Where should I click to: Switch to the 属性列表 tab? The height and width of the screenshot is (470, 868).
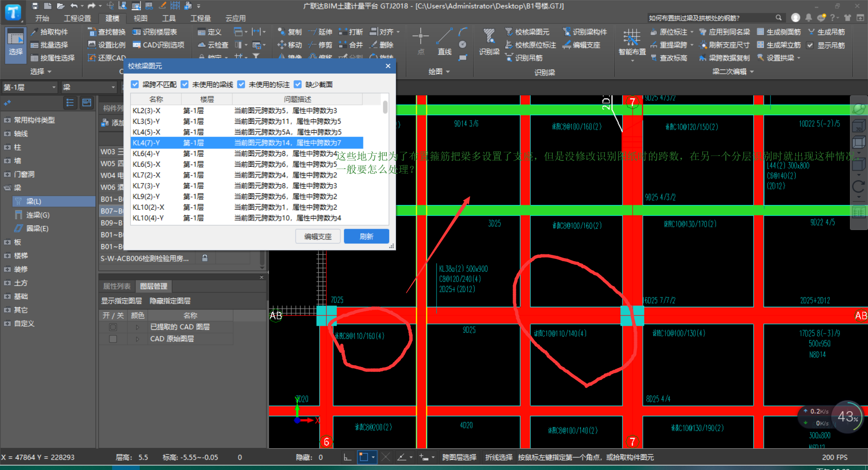[117, 286]
